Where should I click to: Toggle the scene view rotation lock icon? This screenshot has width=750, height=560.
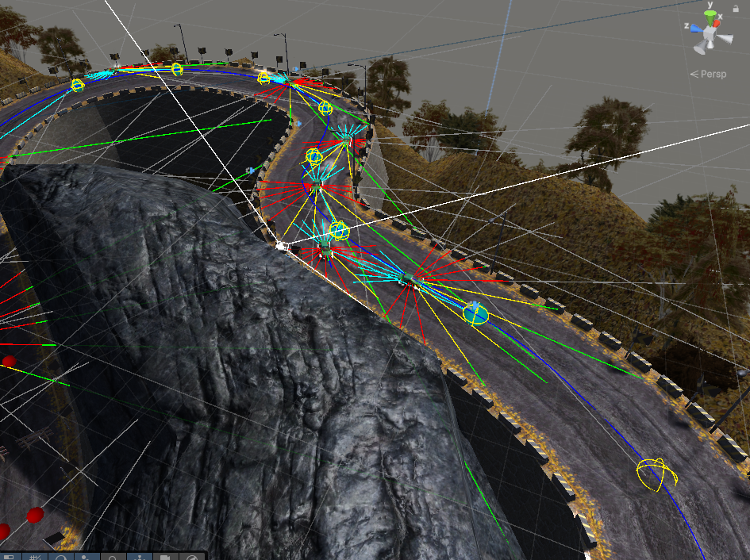pyautogui.click(x=736, y=9)
